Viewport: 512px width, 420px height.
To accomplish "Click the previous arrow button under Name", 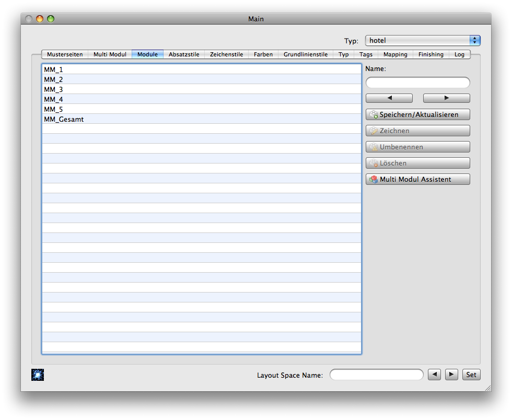I will [x=389, y=98].
